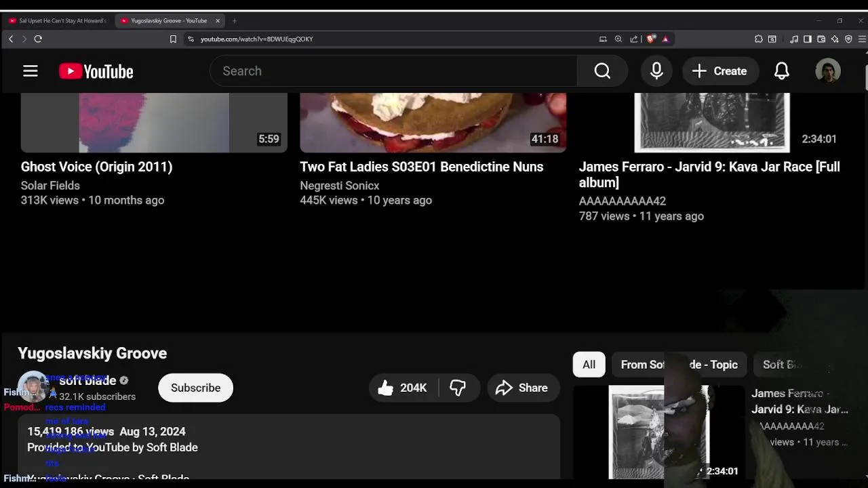
Task: Open Two Fat Ladies S03E01 title
Action: pos(422,167)
